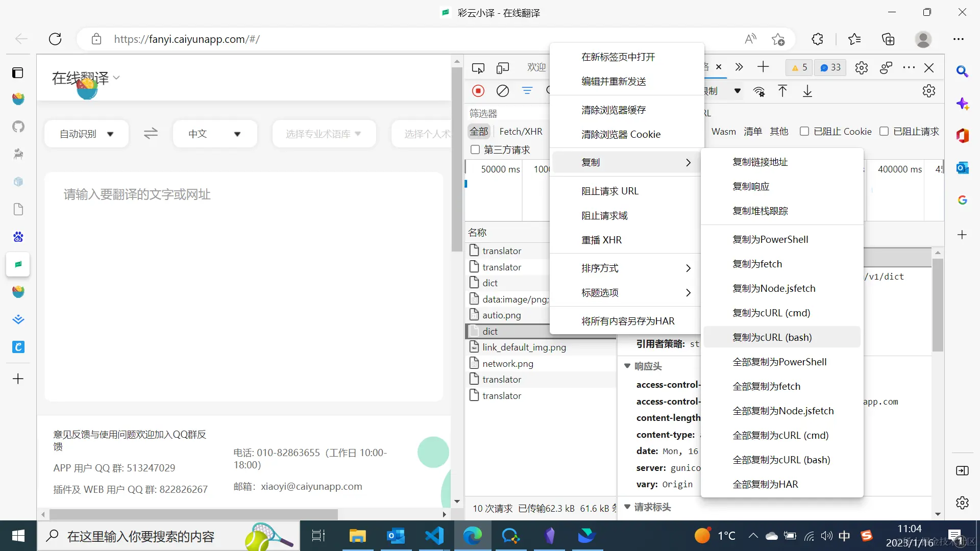This screenshot has height=551, width=980.
Task: Select 复制为cURL (bash) menu item
Action: 772,337
